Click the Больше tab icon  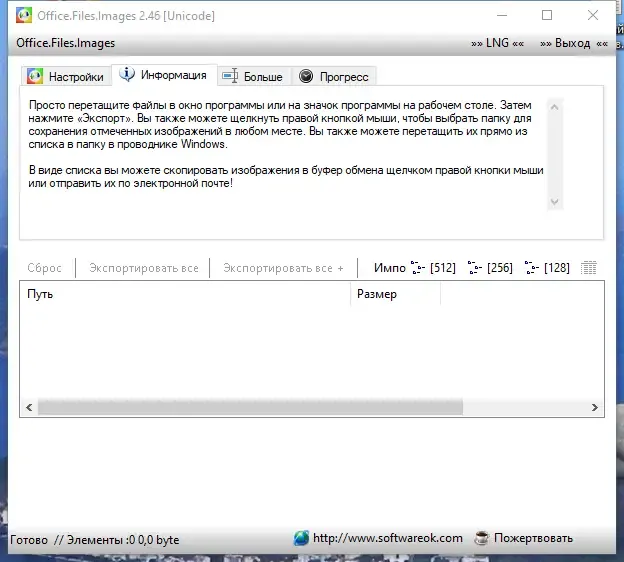click(x=230, y=76)
